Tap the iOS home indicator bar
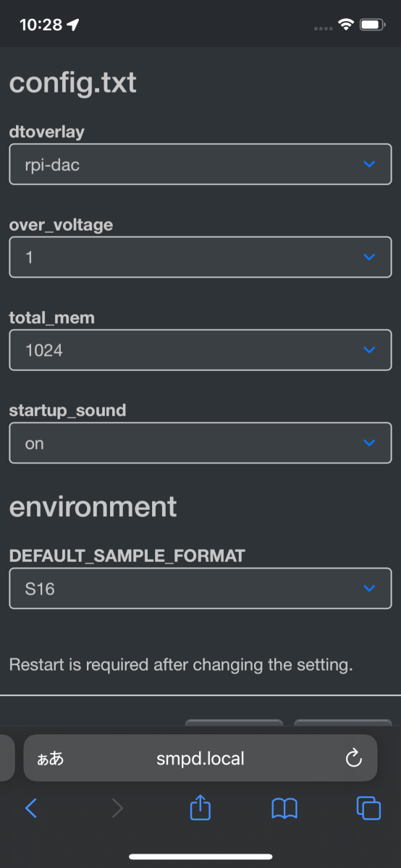 [x=200, y=856]
